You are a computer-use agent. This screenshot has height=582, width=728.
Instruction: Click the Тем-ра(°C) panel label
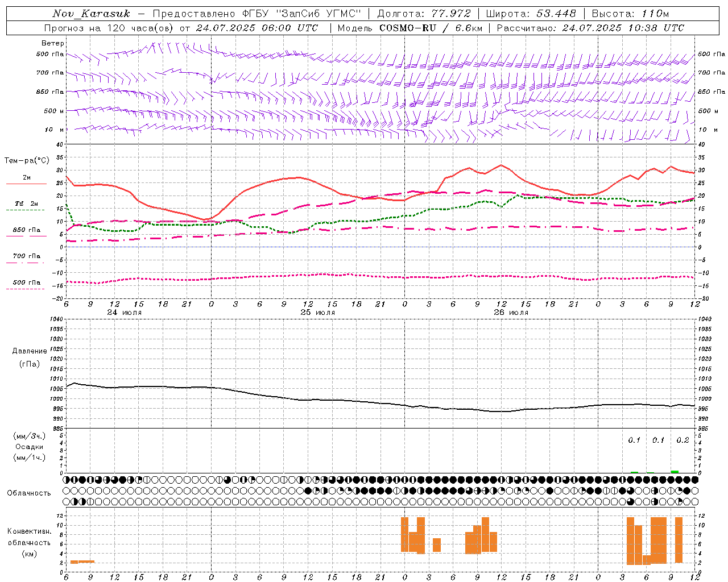coord(27,161)
